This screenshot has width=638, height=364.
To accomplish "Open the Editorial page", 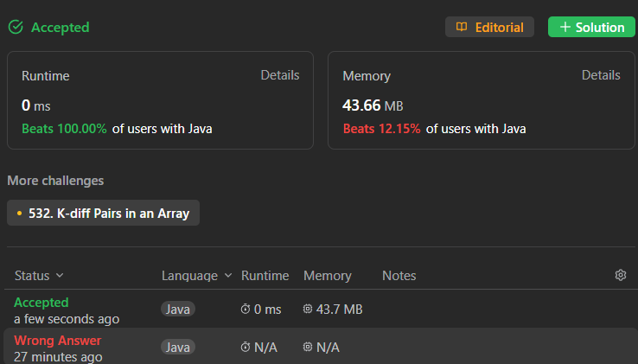I will click(490, 28).
